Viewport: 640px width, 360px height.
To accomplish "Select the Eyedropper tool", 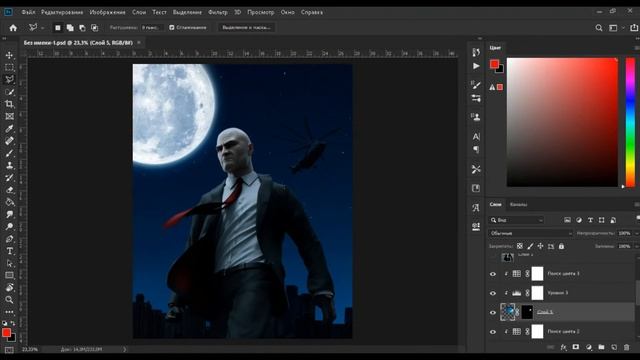I will coord(9,129).
